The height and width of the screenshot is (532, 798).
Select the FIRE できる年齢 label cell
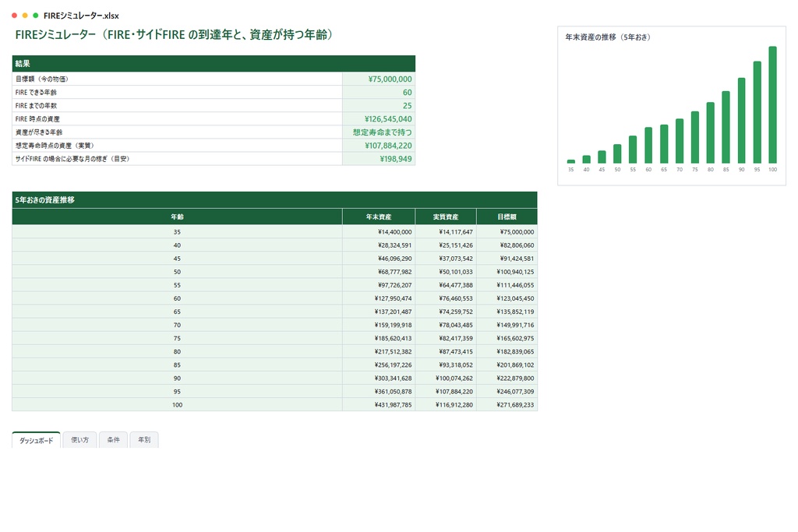coord(177,92)
